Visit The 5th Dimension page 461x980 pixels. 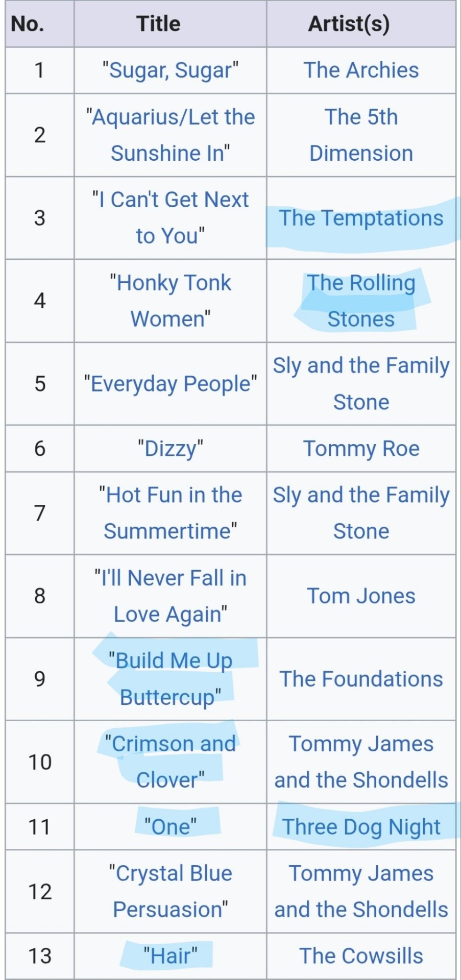tap(361, 135)
